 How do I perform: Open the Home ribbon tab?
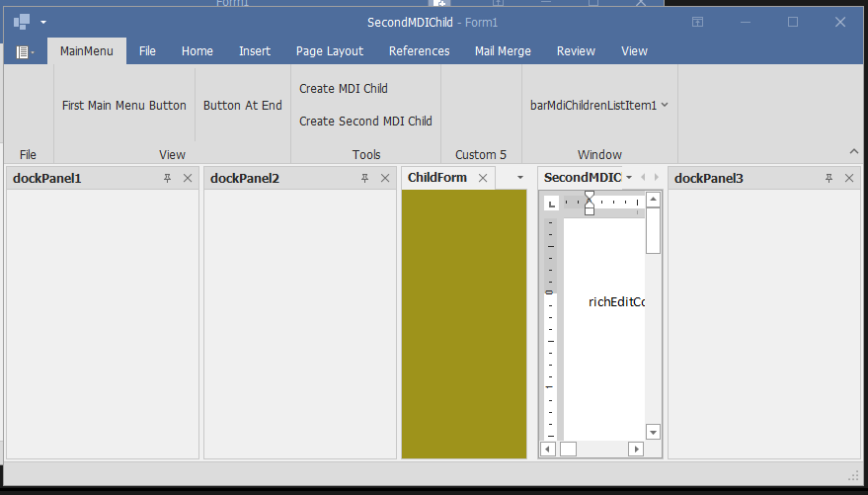(197, 51)
